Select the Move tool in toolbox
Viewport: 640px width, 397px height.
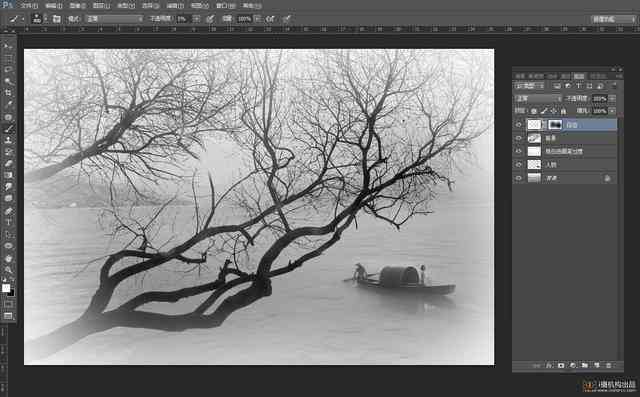(8, 46)
